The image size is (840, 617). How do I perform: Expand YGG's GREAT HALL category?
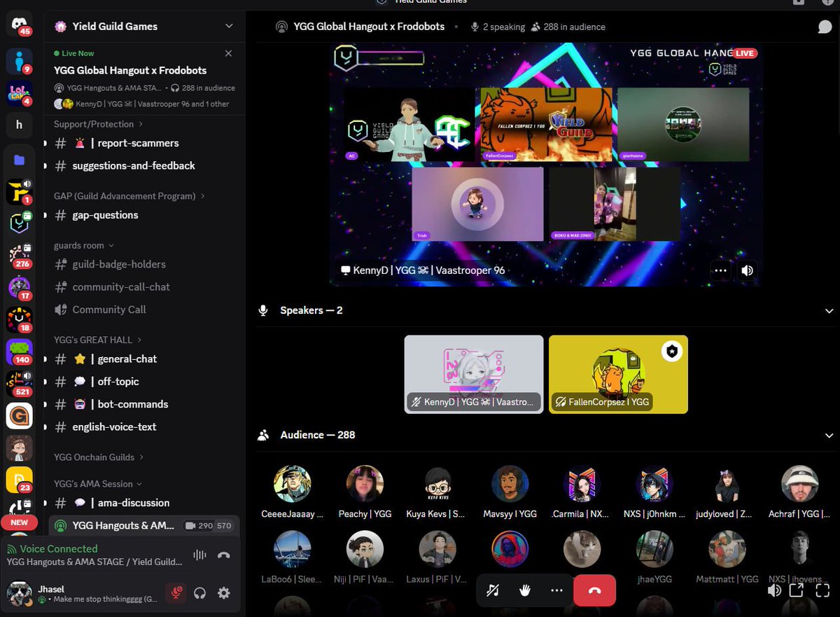(x=98, y=340)
